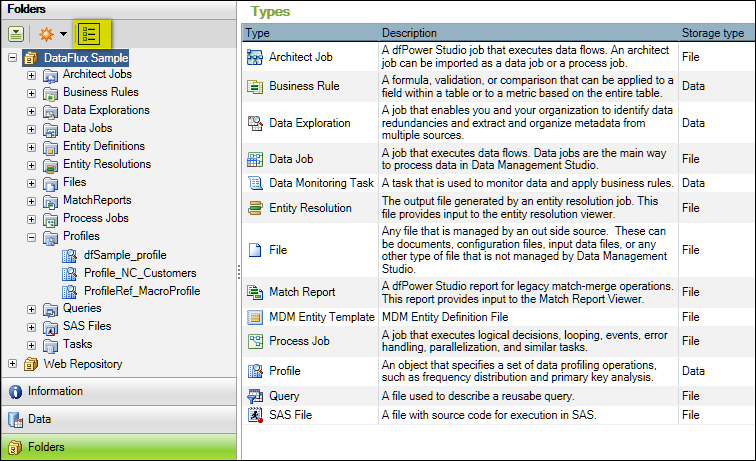Expand the Architect Jobs folder
This screenshot has width=756, height=461.
coord(31,75)
